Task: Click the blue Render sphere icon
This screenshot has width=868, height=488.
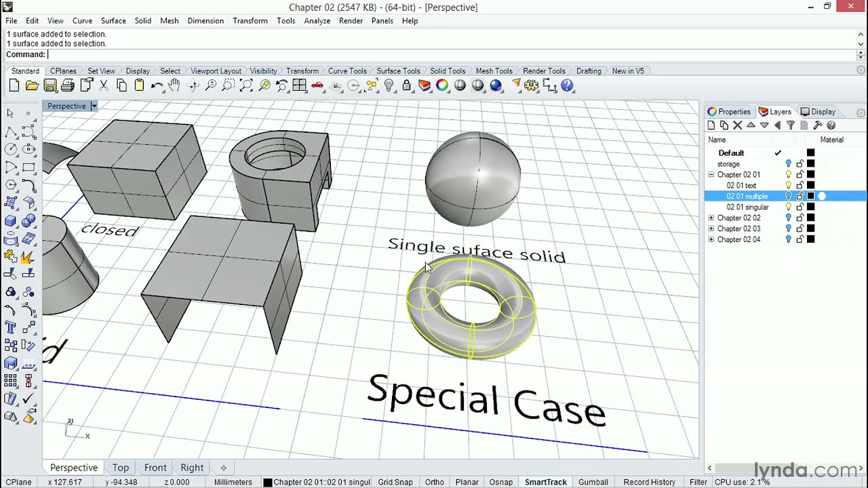Action: [496, 85]
